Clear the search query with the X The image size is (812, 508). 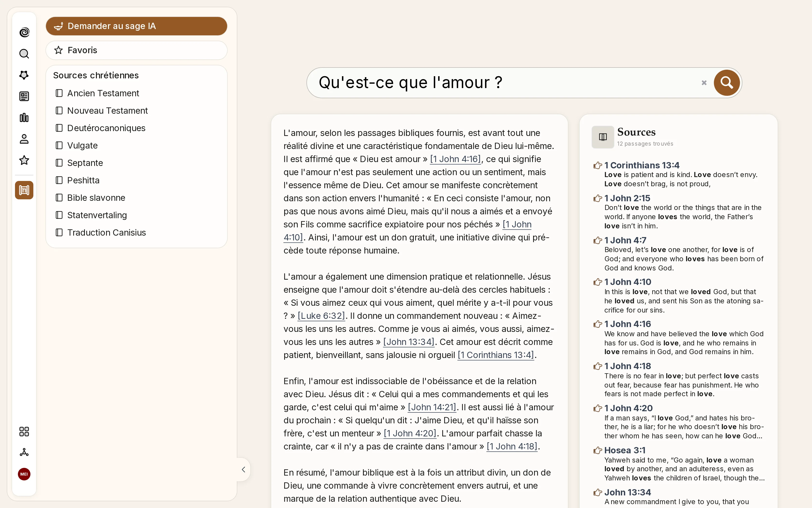click(x=704, y=83)
